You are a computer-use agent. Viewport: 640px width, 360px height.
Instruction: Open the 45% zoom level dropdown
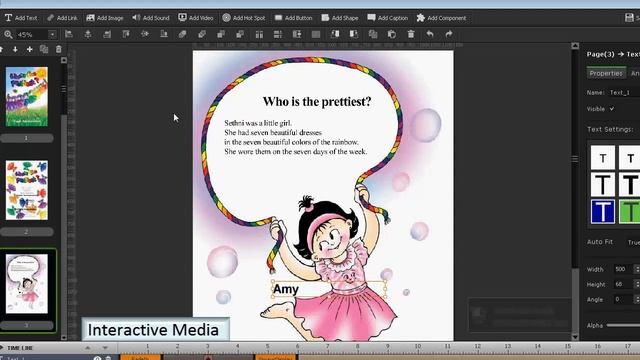[52, 35]
